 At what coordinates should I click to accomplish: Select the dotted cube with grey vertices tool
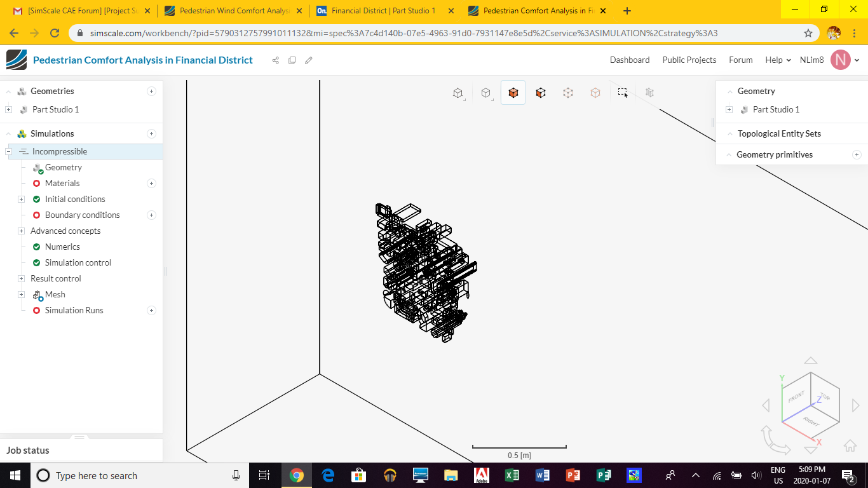coord(568,93)
